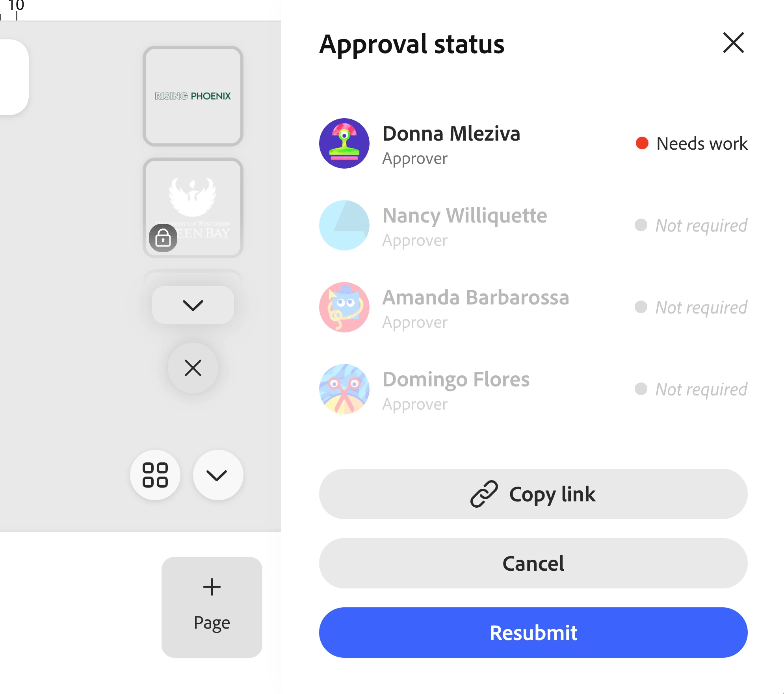Dismiss the page thumbnails with the round X button
Image resolution: width=784 pixels, height=694 pixels.
[x=193, y=368]
